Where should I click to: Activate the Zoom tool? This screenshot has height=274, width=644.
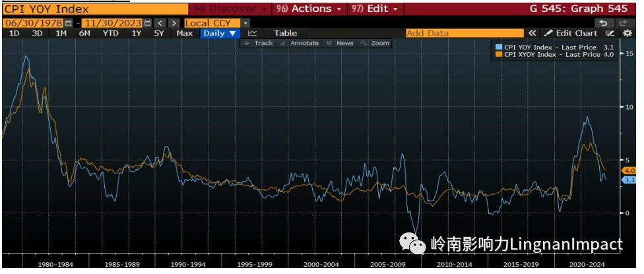pos(375,43)
